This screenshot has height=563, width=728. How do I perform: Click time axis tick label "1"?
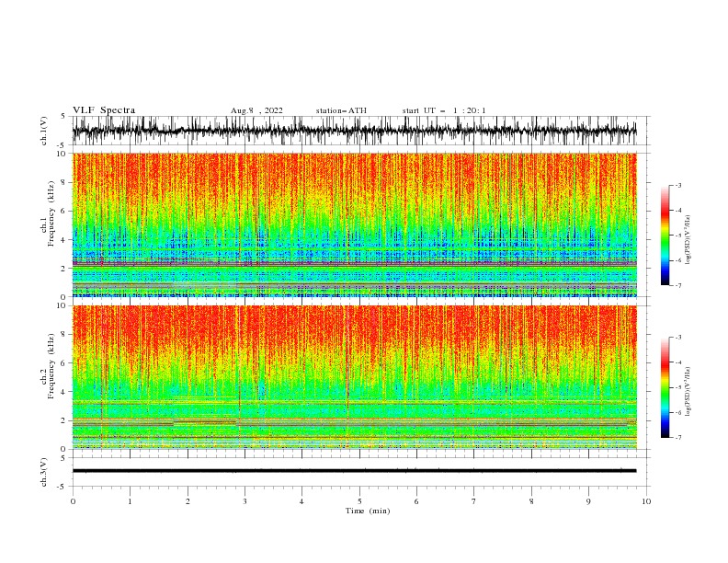tap(130, 501)
